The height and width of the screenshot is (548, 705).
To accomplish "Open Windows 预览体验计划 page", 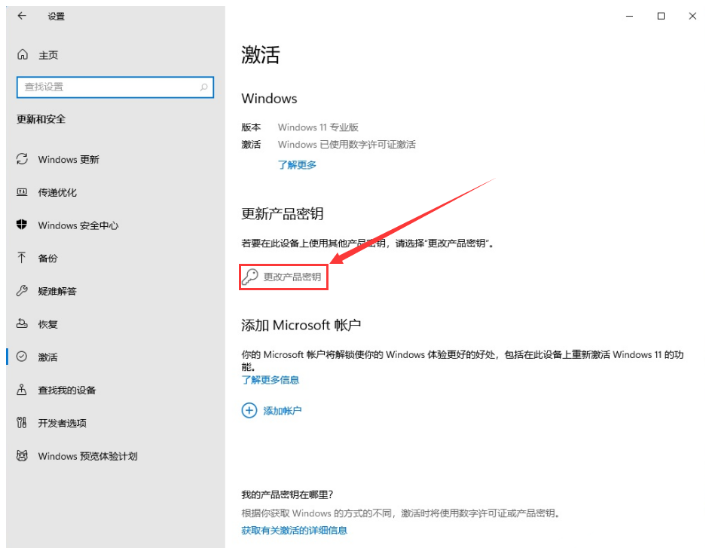I will tap(87, 456).
